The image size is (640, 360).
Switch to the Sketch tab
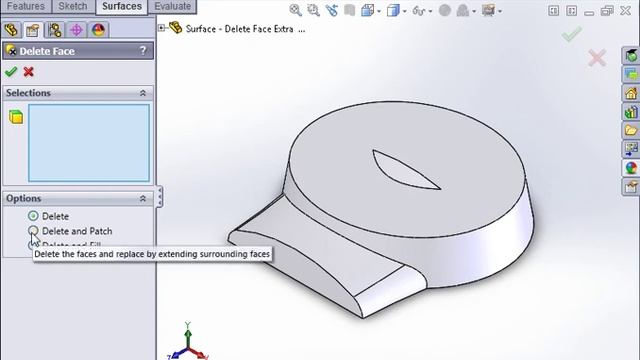tap(73, 7)
